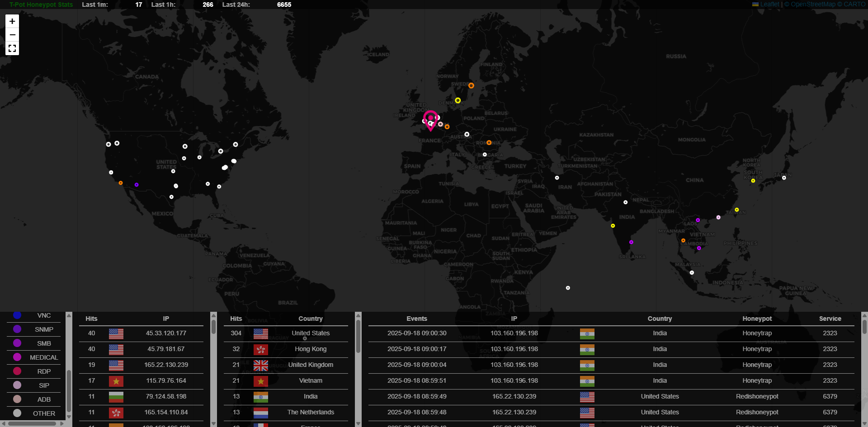Image resolution: width=868 pixels, height=427 pixels.
Task: Zoom out of the attack map
Action: pyautogui.click(x=12, y=35)
